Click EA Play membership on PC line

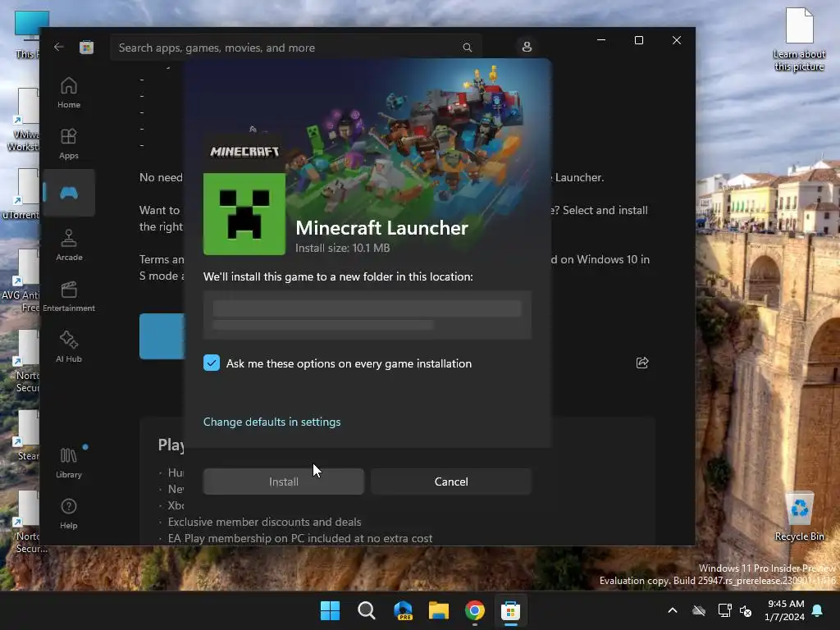(x=300, y=538)
